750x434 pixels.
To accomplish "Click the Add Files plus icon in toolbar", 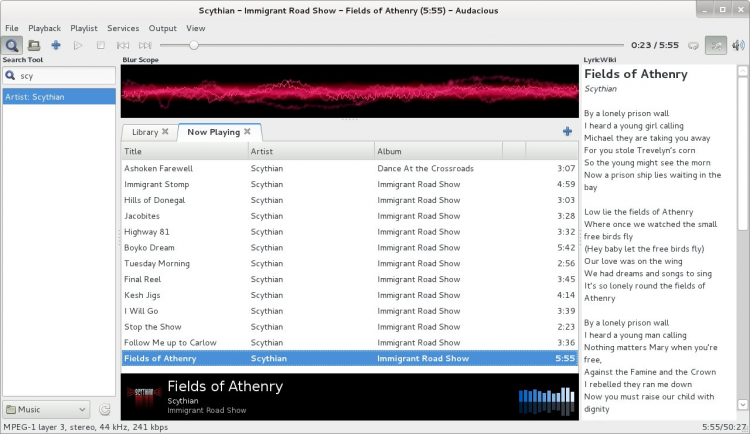I will coord(56,45).
